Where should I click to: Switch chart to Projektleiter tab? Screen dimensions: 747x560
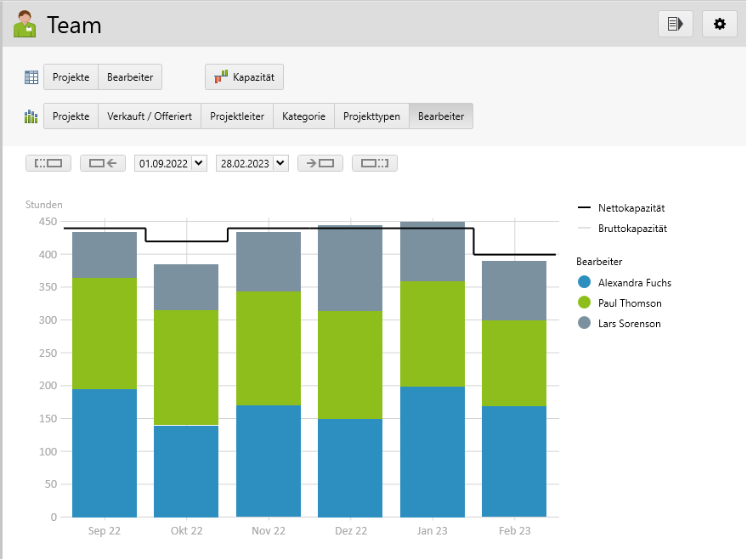[236, 116]
